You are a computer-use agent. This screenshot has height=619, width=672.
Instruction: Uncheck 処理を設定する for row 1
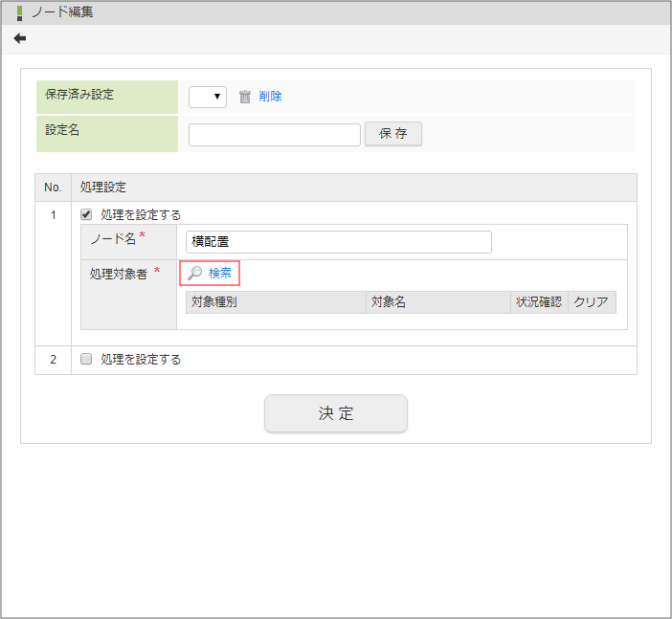pos(86,214)
